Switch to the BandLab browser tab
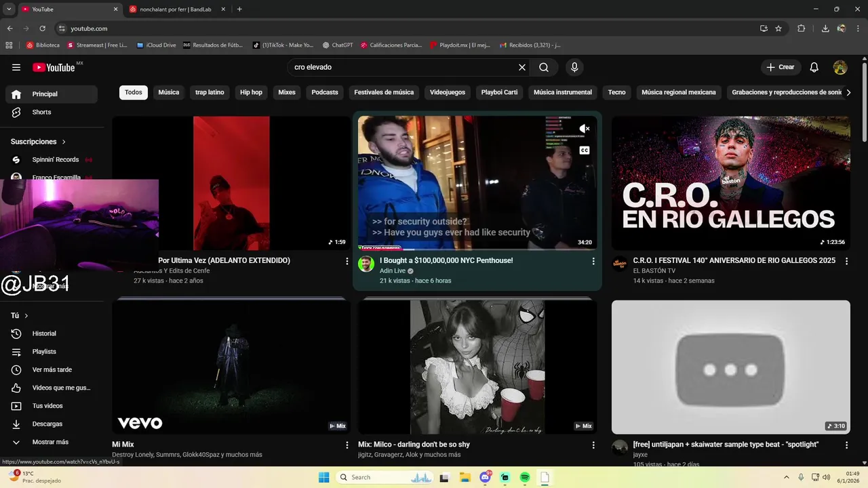Viewport: 868px width, 488px height. 176,9
